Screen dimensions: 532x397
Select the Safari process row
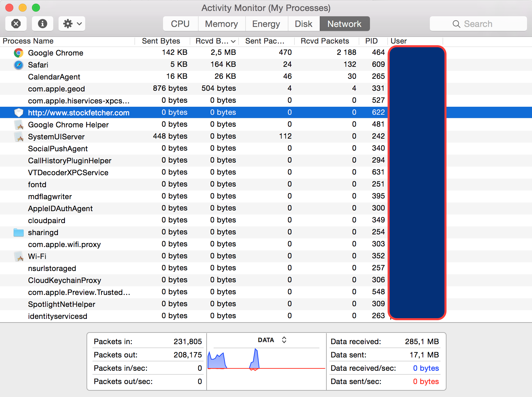[266, 65]
